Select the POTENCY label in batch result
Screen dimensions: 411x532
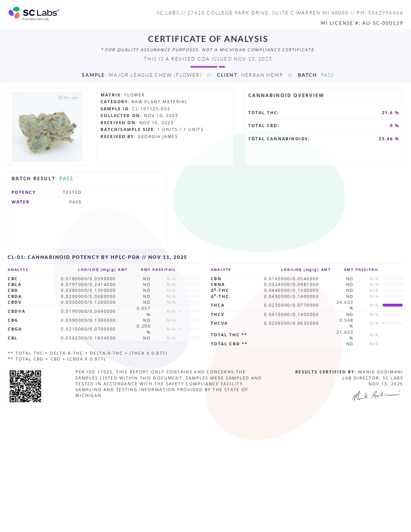coord(24,192)
